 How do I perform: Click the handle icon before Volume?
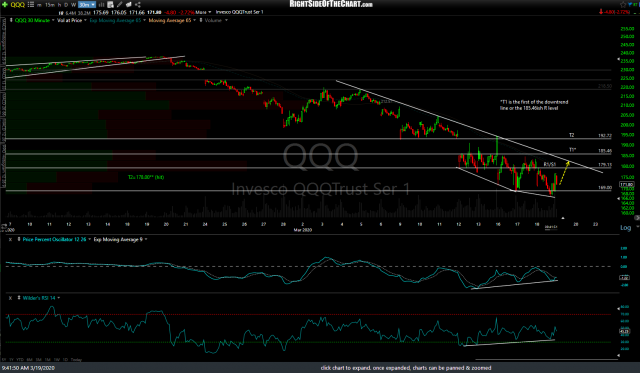click(x=200, y=20)
